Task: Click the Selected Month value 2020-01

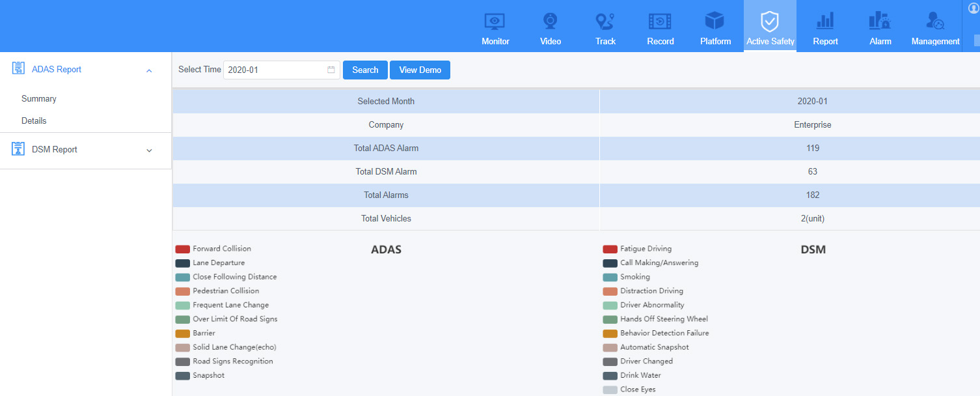Action: pyautogui.click(x=812, y=102)
